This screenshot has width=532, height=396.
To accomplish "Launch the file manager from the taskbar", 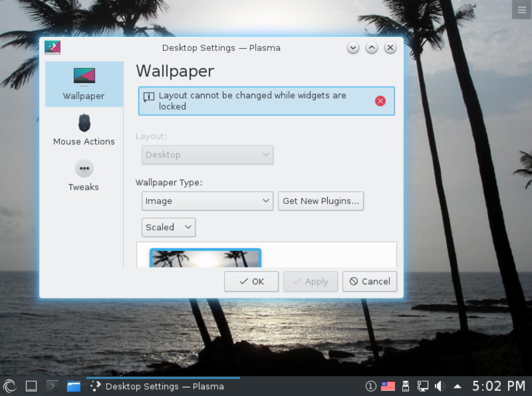I will [x=73, y=386].
